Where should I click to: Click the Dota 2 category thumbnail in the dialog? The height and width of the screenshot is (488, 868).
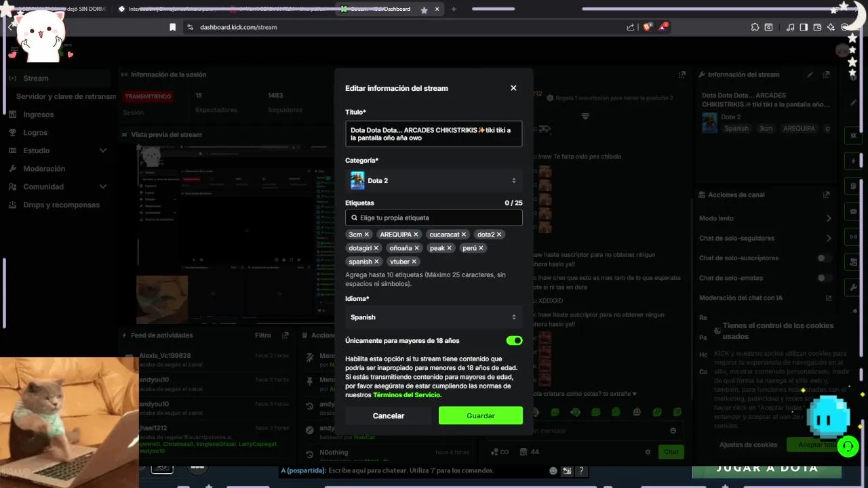(357, 180)
